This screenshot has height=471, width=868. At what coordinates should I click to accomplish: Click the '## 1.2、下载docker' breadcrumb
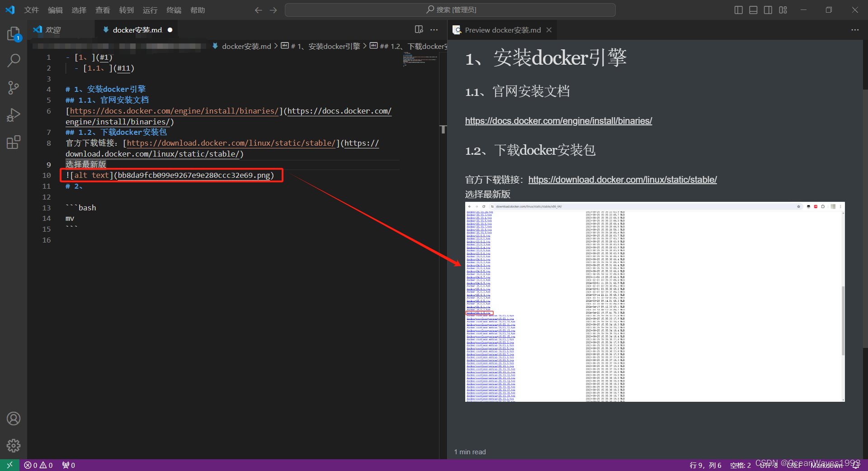click(409, 46)
